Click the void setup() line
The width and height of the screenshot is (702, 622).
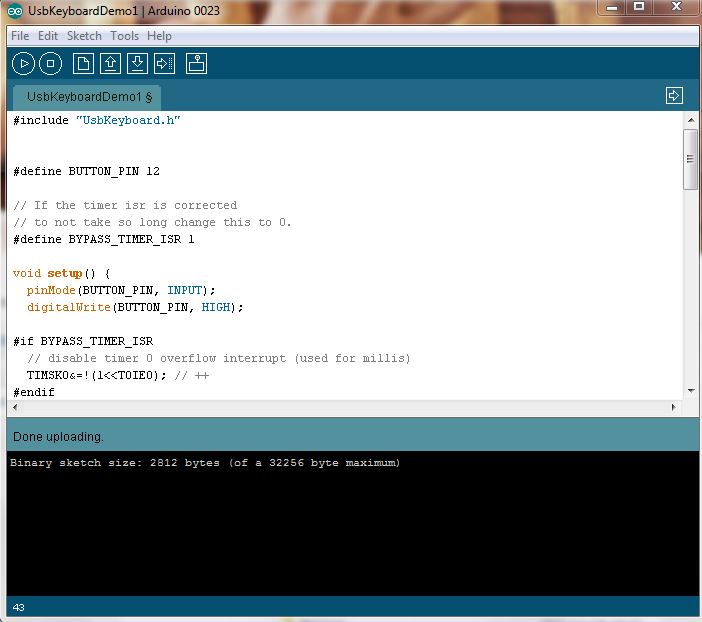(x=62, y=274)
